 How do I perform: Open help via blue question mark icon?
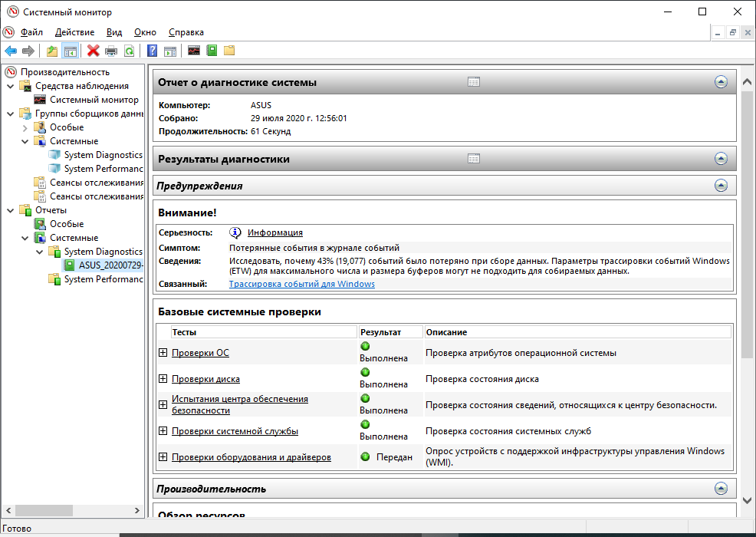(x=152, y=51)
